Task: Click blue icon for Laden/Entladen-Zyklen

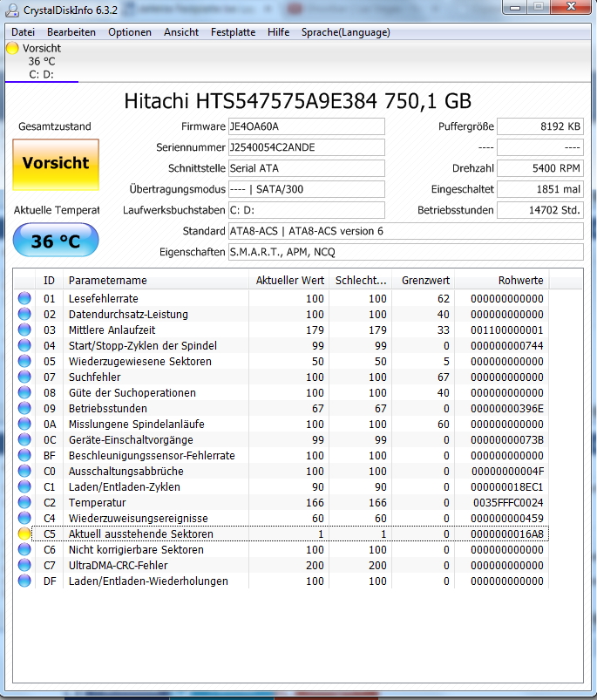Action: click(24, 486)
